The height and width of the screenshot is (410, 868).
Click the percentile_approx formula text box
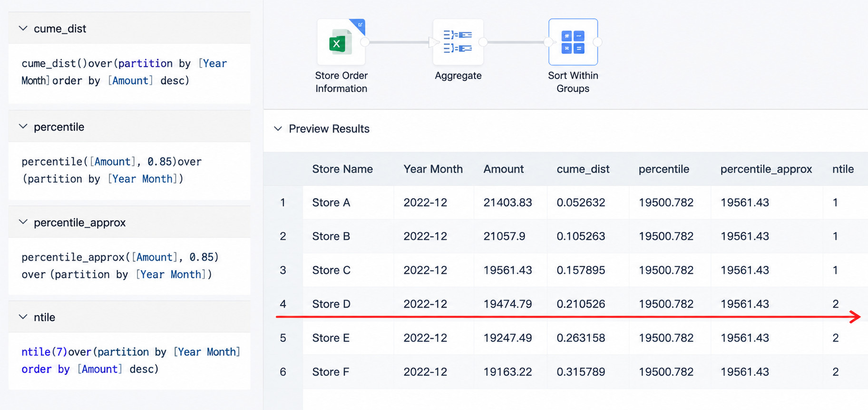pos(129,266)
